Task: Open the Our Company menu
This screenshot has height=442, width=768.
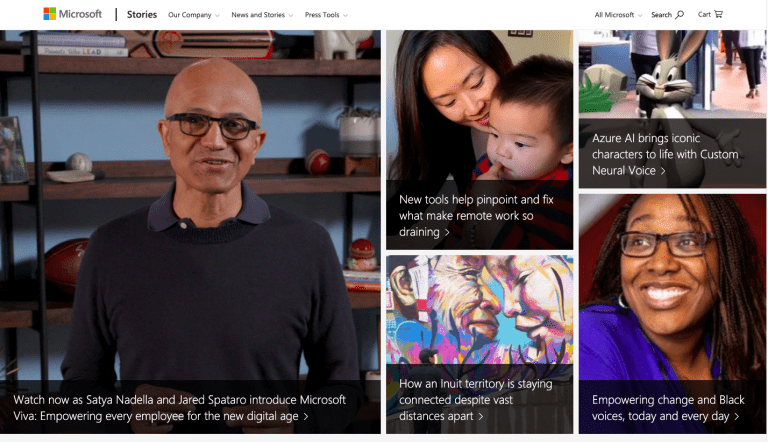Action: pos(194,15)
